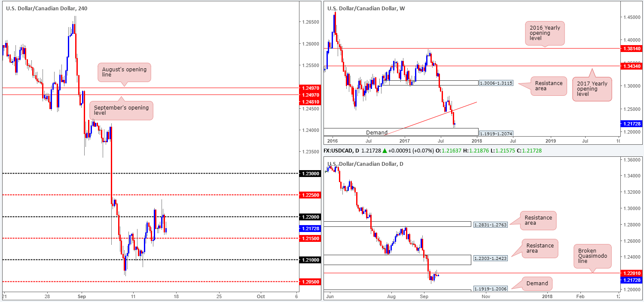Screen dimensions: 644x302
Task: Click the 240-minute chart title text
Action: tap(48, 8)
